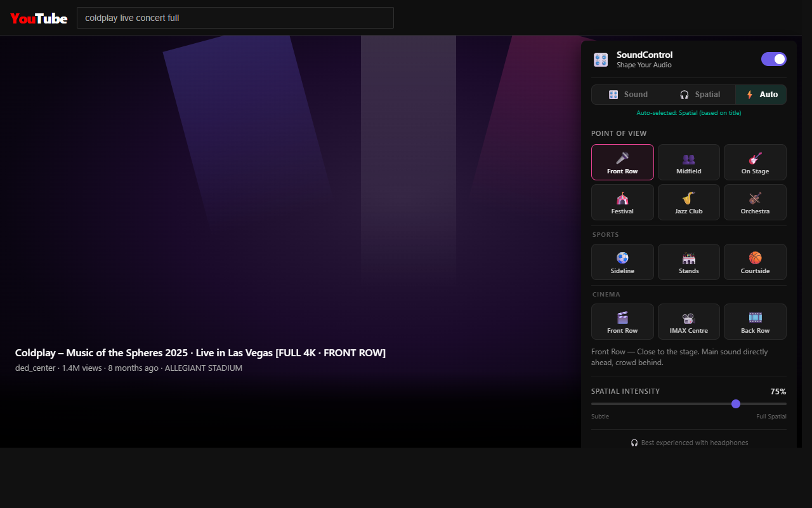Focus the search field containing 'coldplay live concert full'

[235, 18]
